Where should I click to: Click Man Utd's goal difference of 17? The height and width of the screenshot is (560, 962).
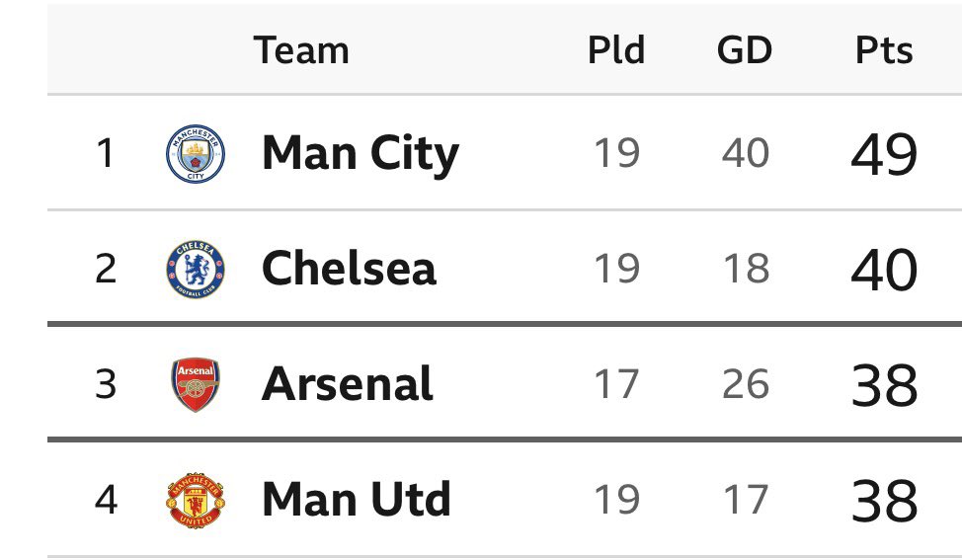click(x=746, y=500)
